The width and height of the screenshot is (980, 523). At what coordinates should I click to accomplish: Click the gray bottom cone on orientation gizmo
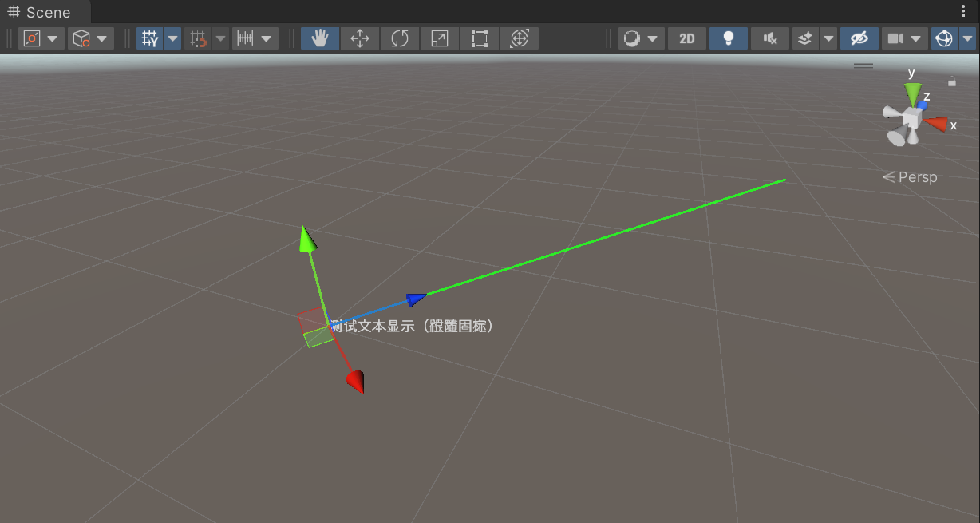[913, 136]
